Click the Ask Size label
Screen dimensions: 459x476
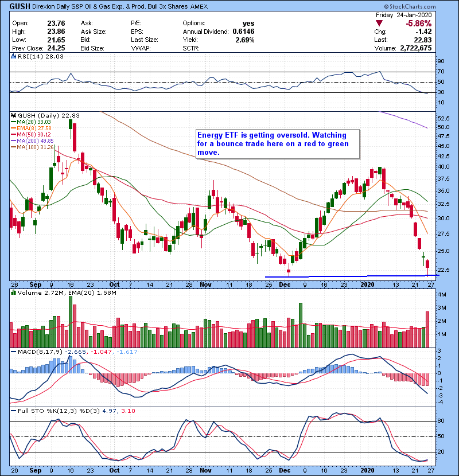tap(94, 32)
